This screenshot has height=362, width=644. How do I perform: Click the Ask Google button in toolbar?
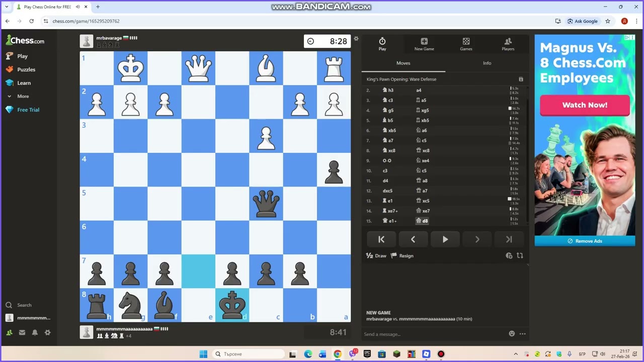click(583, 21)
